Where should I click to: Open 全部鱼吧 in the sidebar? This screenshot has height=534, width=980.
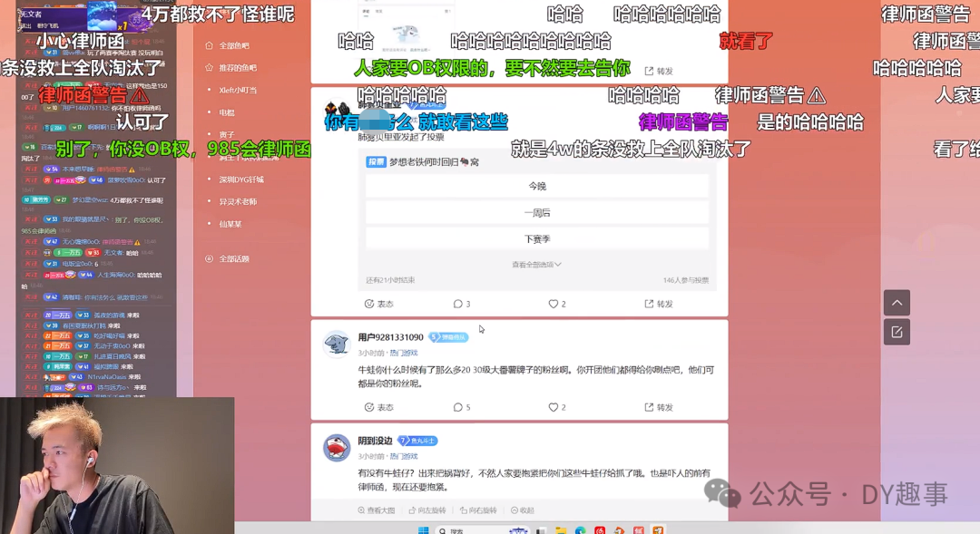tap(234, 45)
